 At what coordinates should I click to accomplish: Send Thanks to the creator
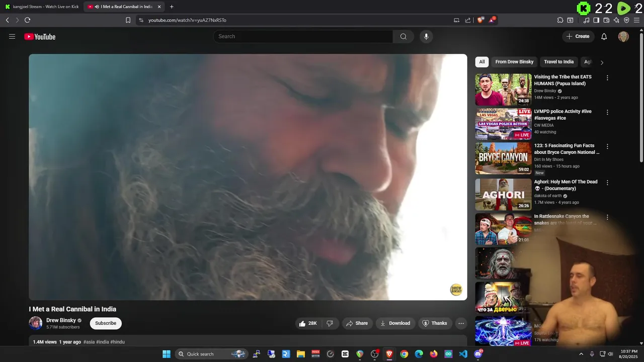pos(435,323)
